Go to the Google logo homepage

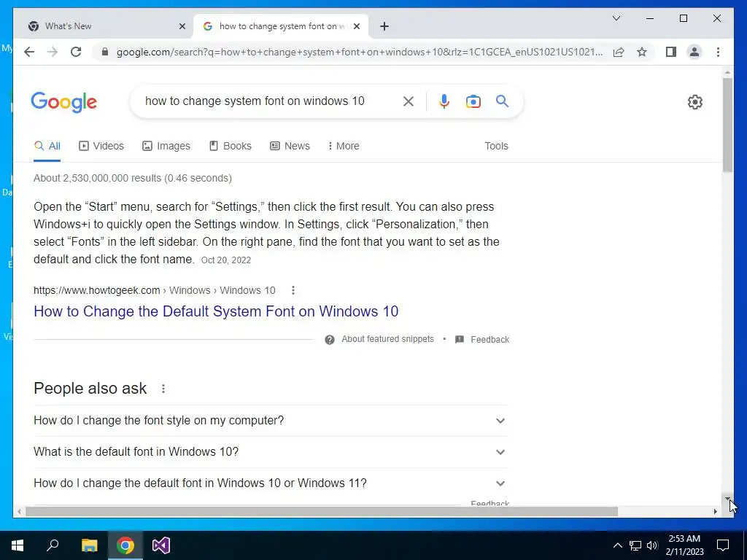pos(64,102)
